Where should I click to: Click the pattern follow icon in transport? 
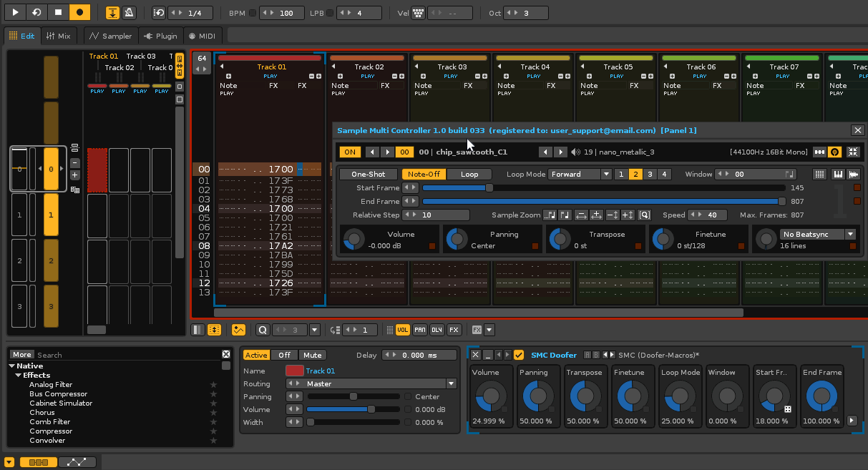(113, 13)
